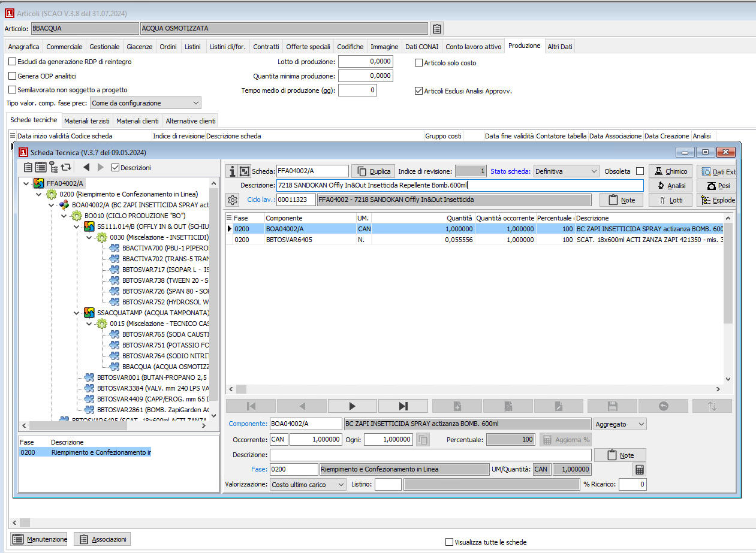Click the Chimico button
Image resolution: width=756 pixels, height=553 pixels.
pyautogui.click(x=670, y=171)
